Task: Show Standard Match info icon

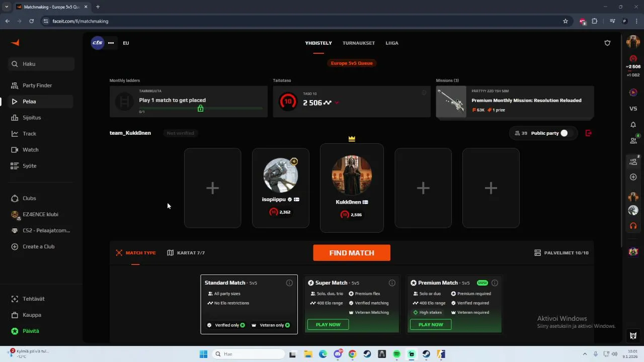Action: [x=289, y=283]
